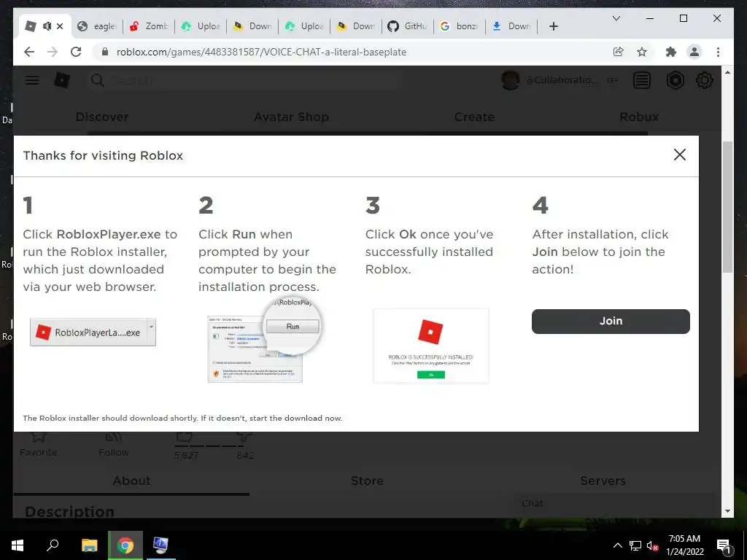Click the browser forward arrow

(53, 52)
